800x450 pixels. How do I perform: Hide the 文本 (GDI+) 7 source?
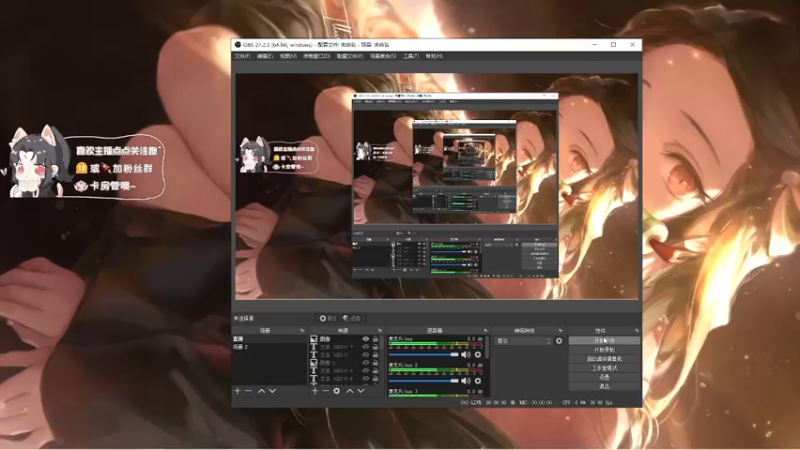tap(366, 347)
